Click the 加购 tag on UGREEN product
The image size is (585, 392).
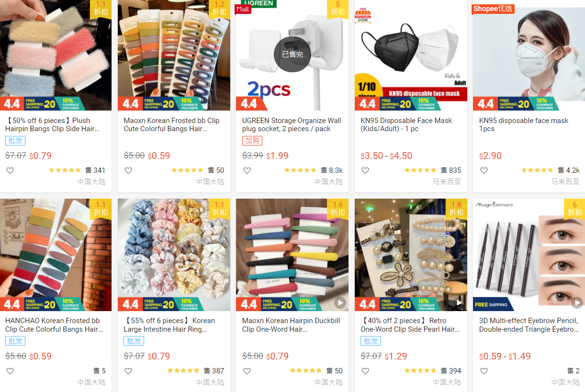[252, 141]
